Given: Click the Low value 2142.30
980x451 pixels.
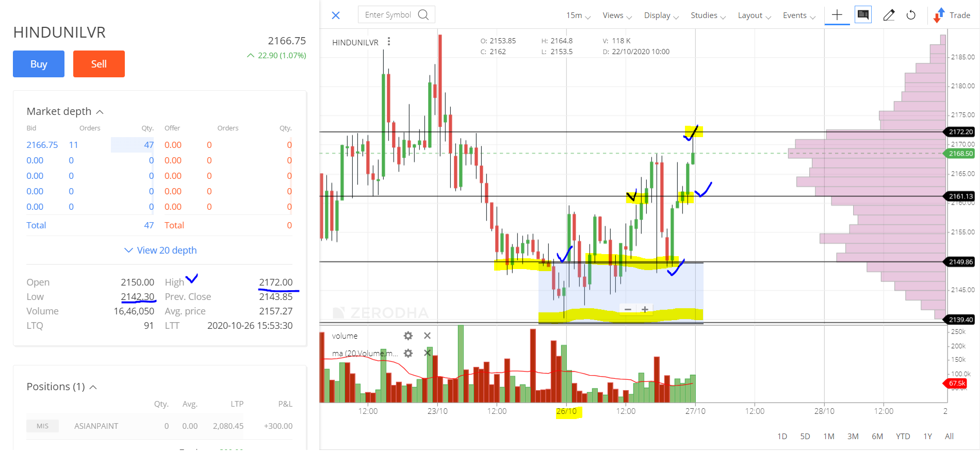Looking at the screenshot, I should point(137,296).
